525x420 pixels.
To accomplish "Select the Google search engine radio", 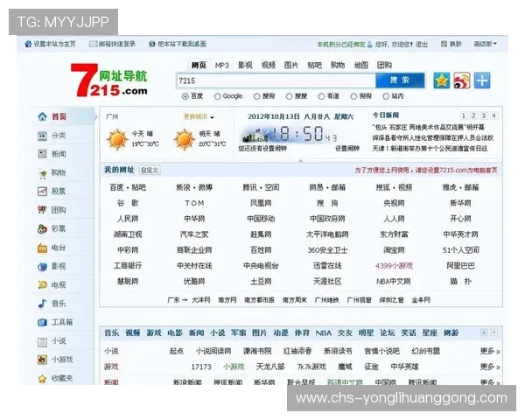I will [x=217, y=96].
